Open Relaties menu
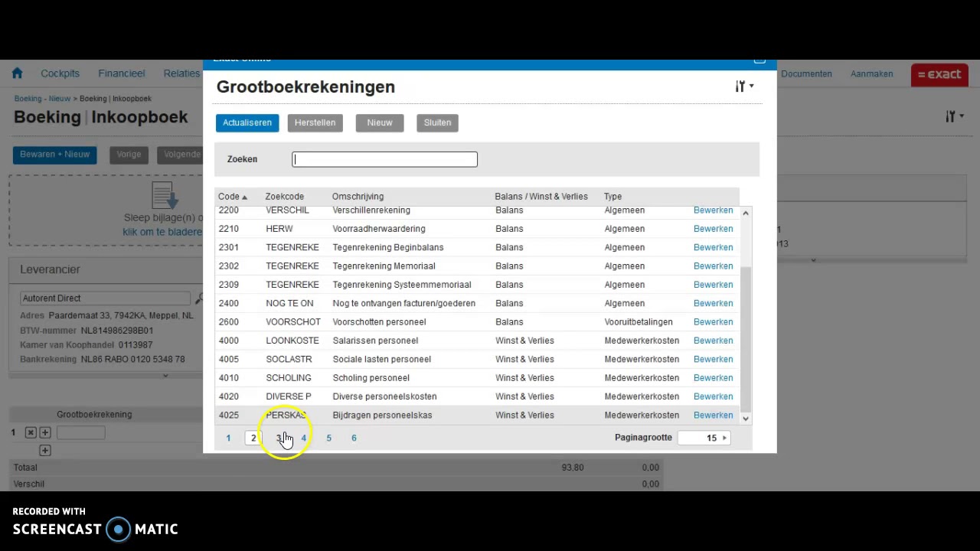 [x=181, y=73]
